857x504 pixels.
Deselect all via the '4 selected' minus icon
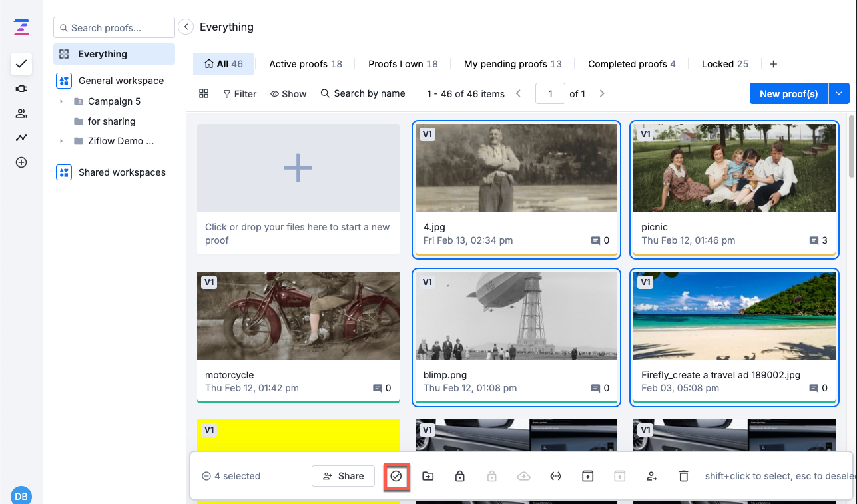pyautogui.click(x=206, y=476)
